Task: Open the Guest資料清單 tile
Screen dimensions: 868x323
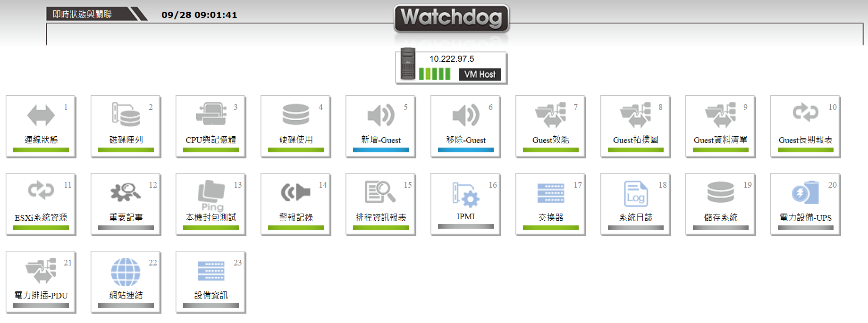Action: tap(721, 126)
